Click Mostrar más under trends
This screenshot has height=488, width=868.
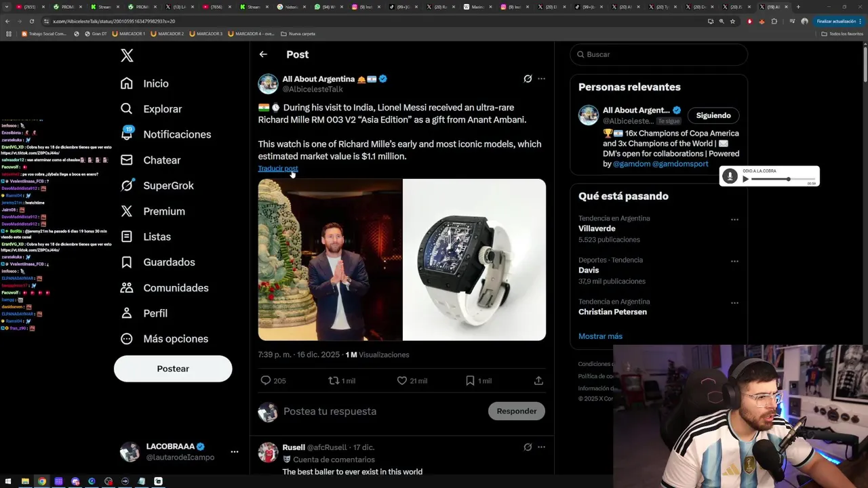tap(600, 336)
